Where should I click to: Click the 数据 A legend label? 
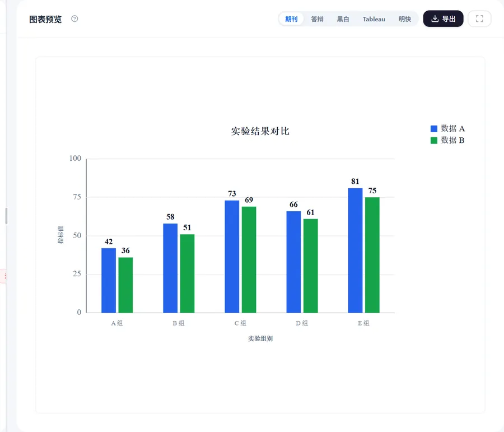(452, 129)
